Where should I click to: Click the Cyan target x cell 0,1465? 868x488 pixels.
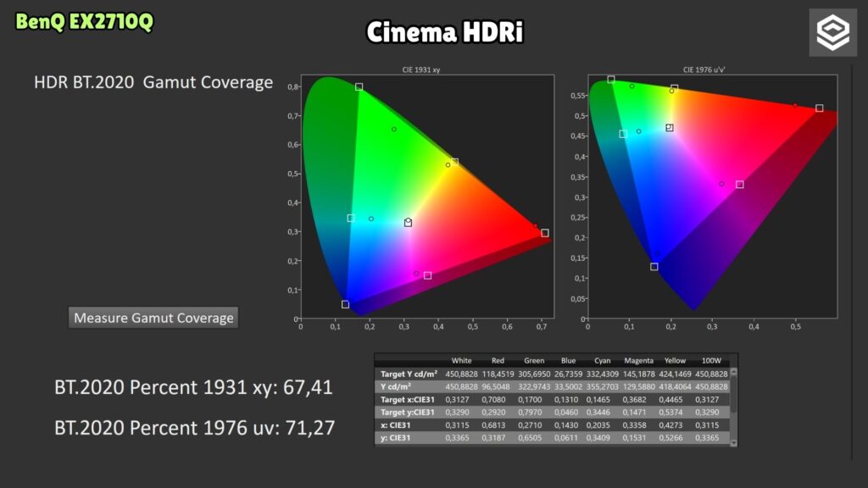pos(598,400)
